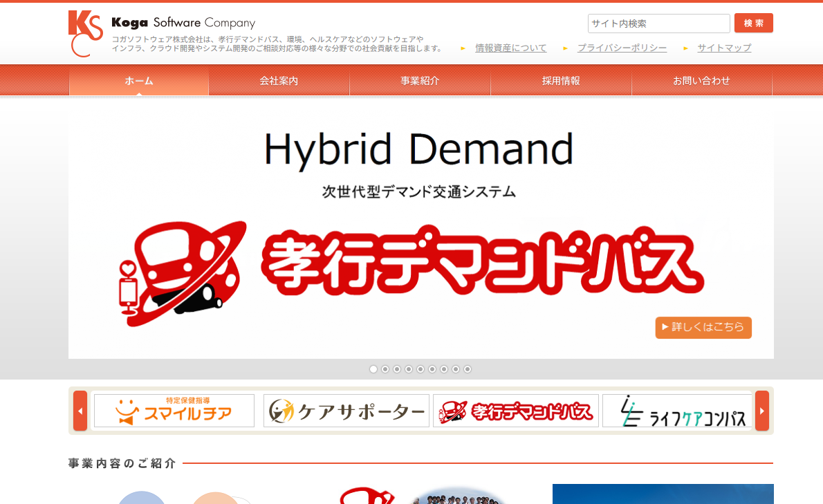This screenshot has height=504, width=823.
Task: Open the スマイルチア product banner
Action: (174, 411)
